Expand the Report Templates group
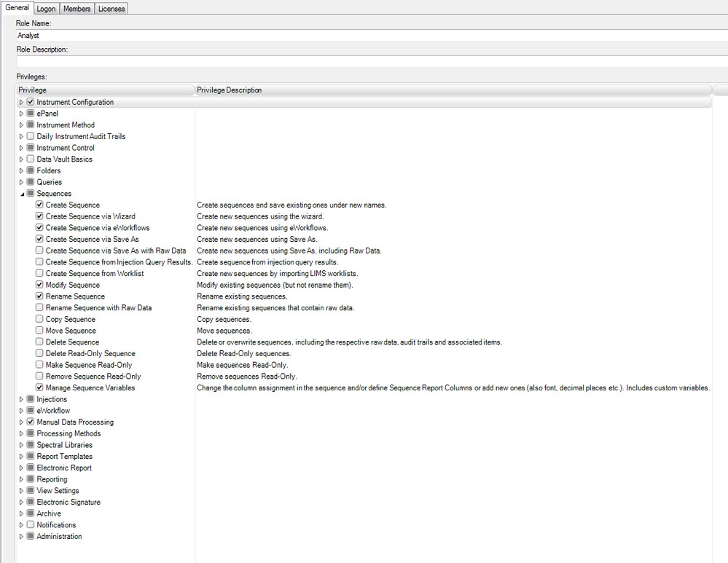Screen dimensions: 728x563 tap(22, 457)
